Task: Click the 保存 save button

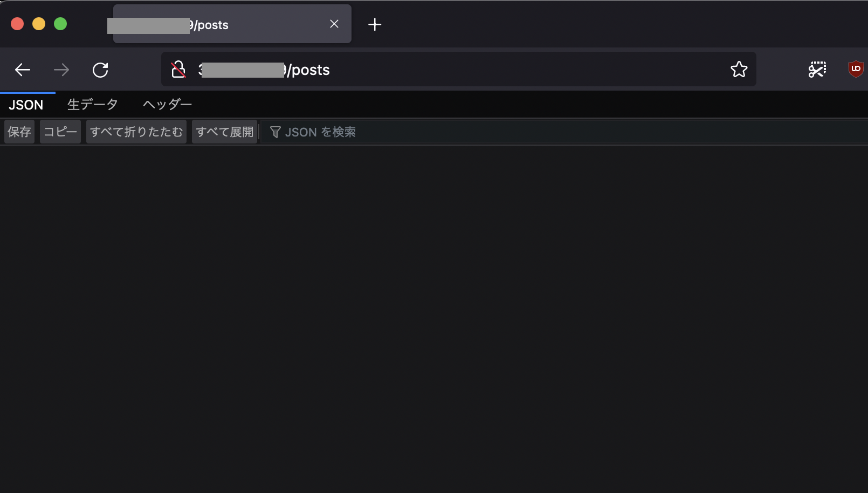Action: (19, 132)
